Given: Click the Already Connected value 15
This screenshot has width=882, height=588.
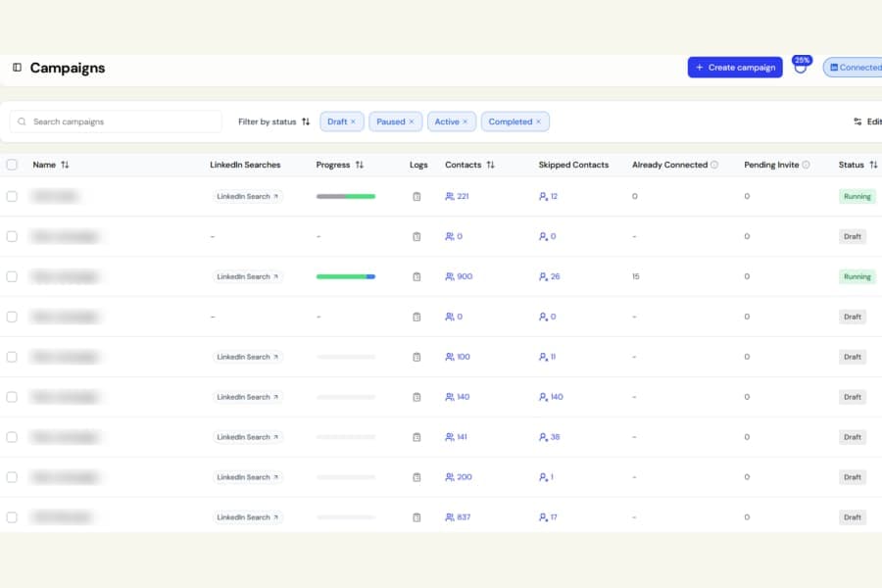Looking at the screenshot, I should click(x=636, y=276).
